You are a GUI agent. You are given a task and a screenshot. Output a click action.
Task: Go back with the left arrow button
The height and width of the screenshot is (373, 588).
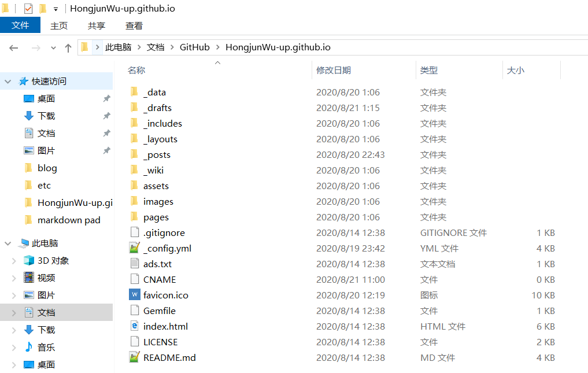pyautogui.click(x=14, y=47)
